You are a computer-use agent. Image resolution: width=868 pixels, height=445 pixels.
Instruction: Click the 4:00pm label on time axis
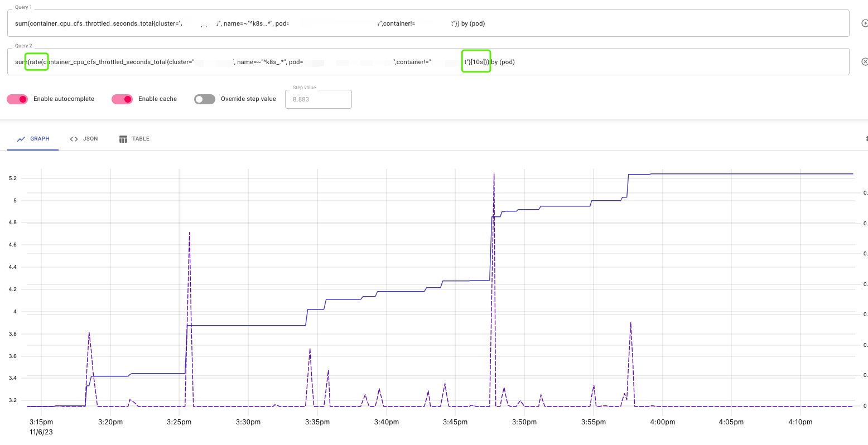pyautogui.click(x=662, y=422)
